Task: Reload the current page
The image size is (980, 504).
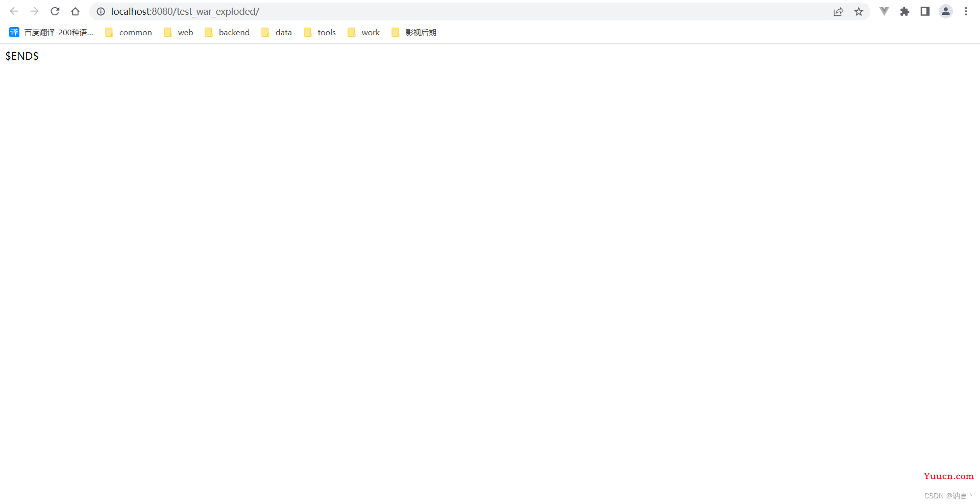Action: point(55,11)
